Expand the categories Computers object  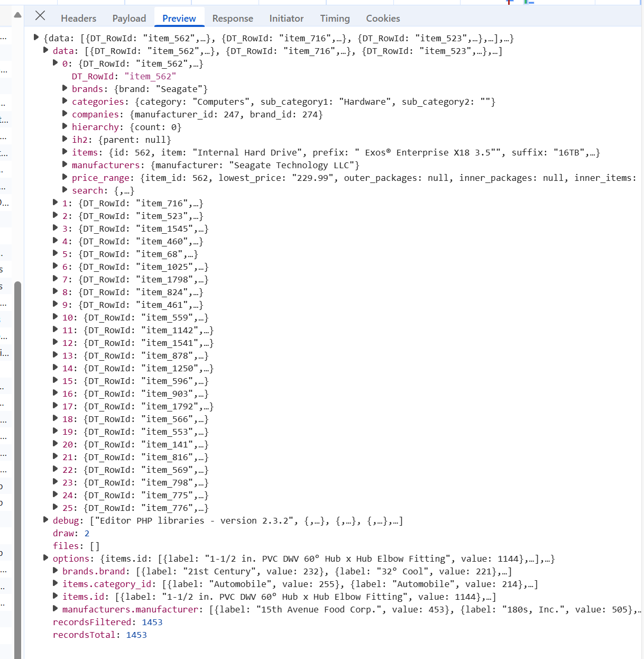[65, 100]
